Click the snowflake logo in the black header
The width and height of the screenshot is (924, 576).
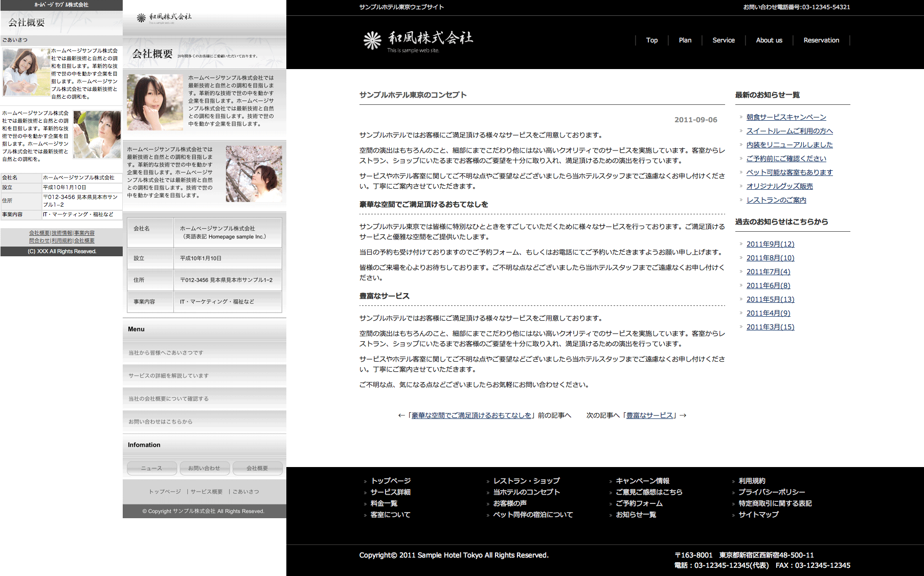click(x=372, y=40)
